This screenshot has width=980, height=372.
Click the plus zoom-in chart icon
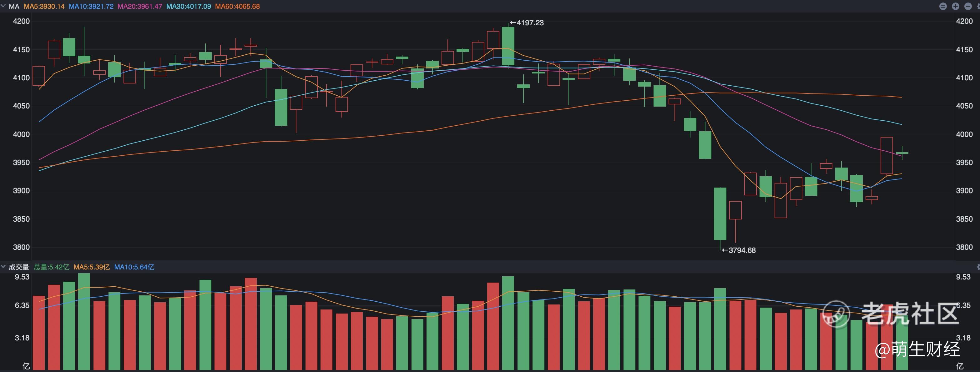956,6
